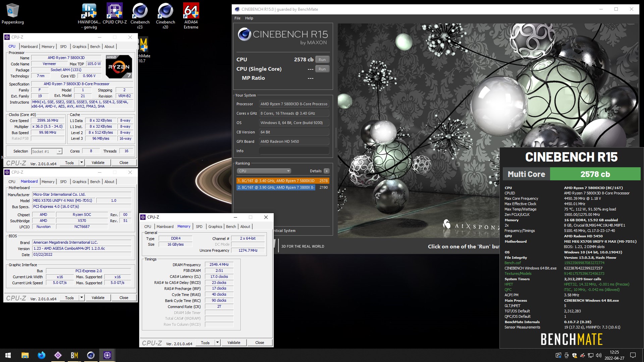644x362 pixels.
Task: Click the Core Speed value 3599.16 MHz
Action: coord(48,120)
